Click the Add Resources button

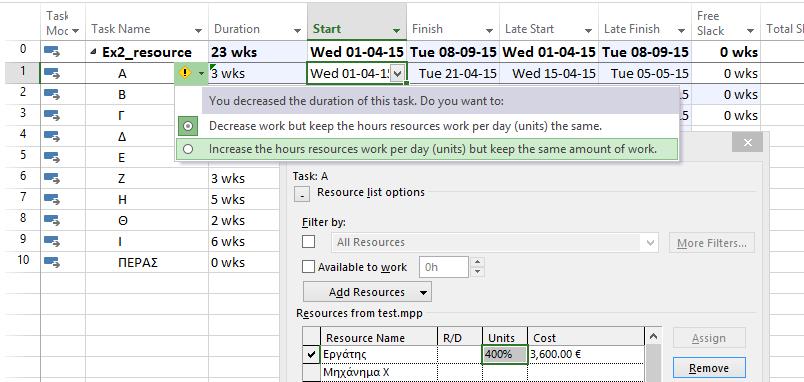[x=367, y=292]
